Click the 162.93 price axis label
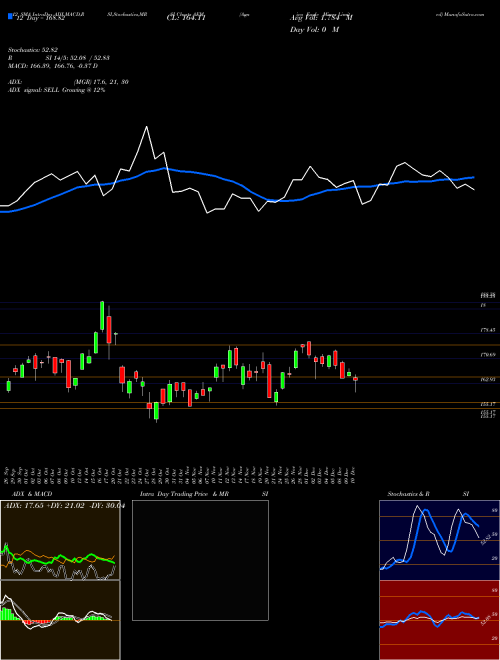This screenshot has width=500, height=660. tap(488, 380)
